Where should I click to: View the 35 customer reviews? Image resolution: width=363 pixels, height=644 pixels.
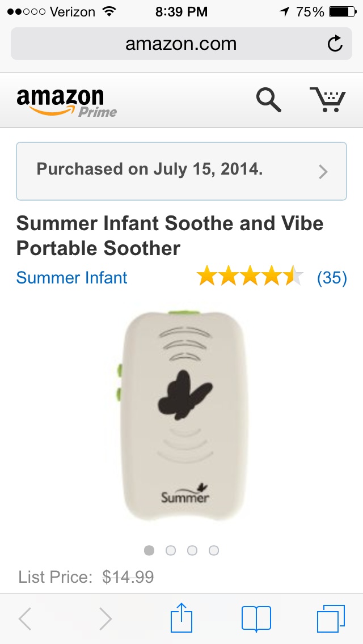[332, 278]
